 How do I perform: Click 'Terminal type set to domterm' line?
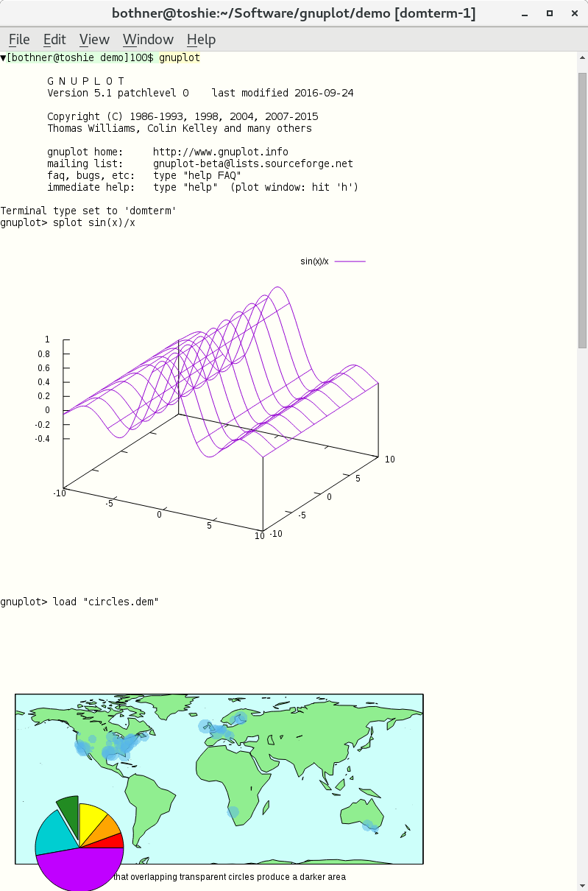tap(88, 211)
